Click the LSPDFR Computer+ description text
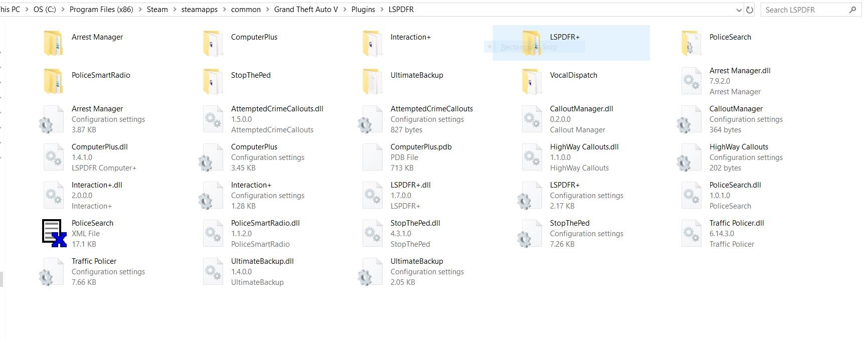The width and height of the screenshot is (868, 340). [x=104, y=168]
